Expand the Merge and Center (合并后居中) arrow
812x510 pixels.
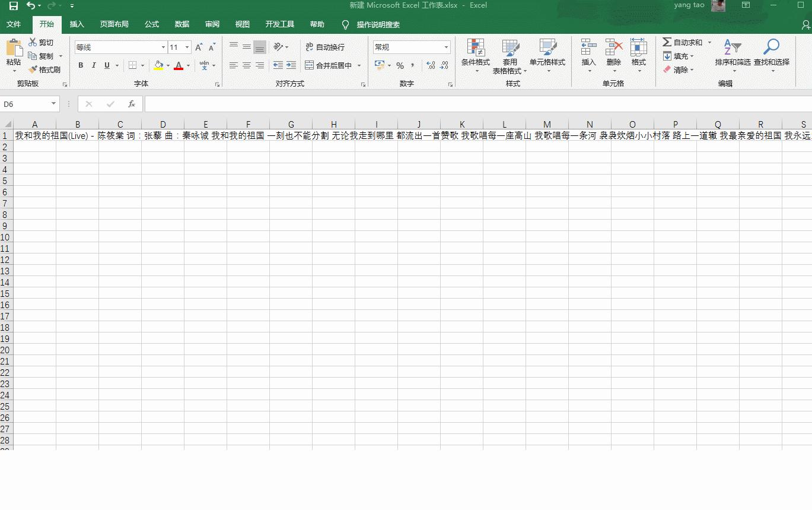(359, 65)
